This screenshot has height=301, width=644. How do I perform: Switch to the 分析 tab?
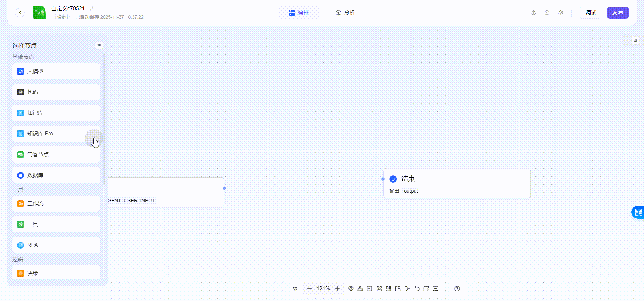[345, 13]
